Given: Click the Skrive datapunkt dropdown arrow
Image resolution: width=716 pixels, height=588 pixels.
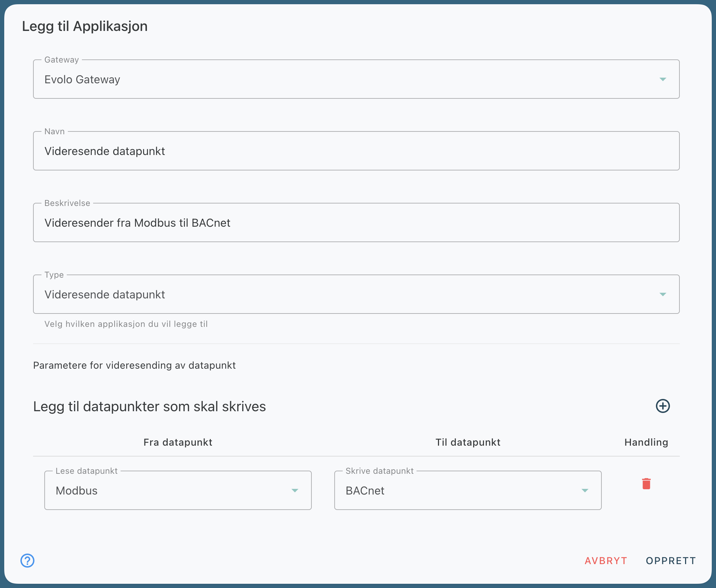Looking at the screenshot, I should [585, 491].
